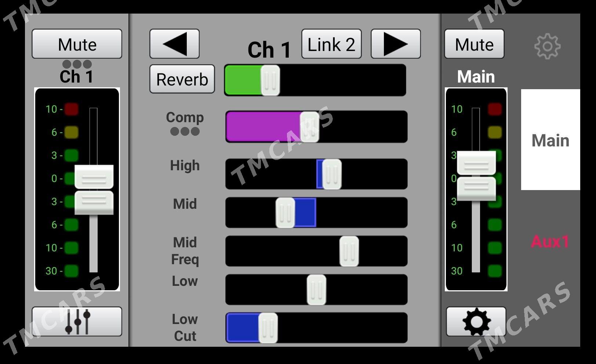Image resolution: width=596 pixels, height=364 pixels.
Task: Click the Mid Freq slider handle
Action: [349, 251]
